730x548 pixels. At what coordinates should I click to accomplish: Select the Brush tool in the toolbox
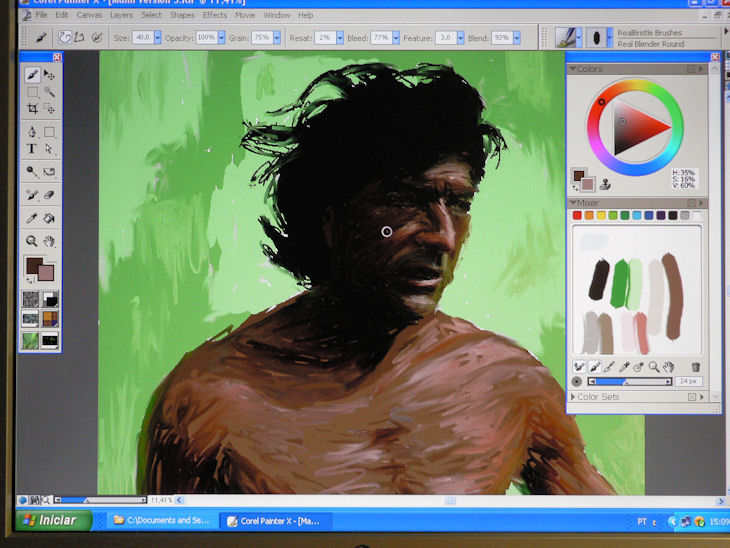pyautogui.click(x=32, y=75)
